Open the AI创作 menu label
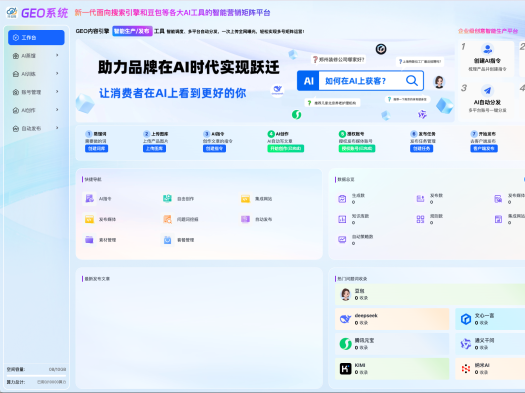Screen dimensions: 525x393 tap(28, 110)
